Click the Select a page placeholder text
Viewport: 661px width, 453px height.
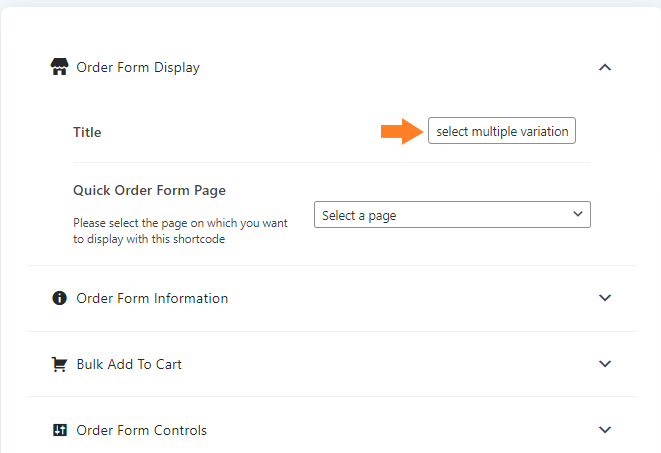pyautogui.click(x=359, y=216)
